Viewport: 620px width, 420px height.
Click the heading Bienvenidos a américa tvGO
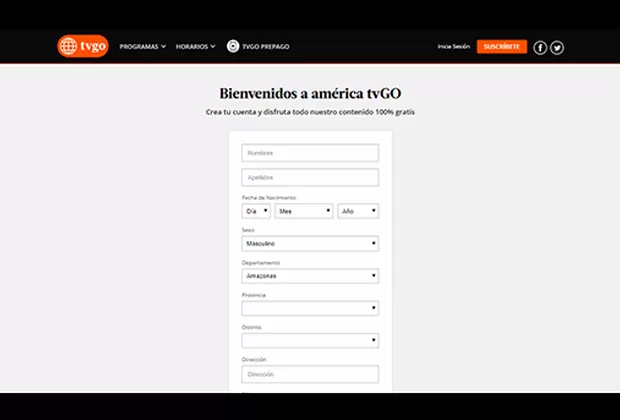(x=310, y=93)
